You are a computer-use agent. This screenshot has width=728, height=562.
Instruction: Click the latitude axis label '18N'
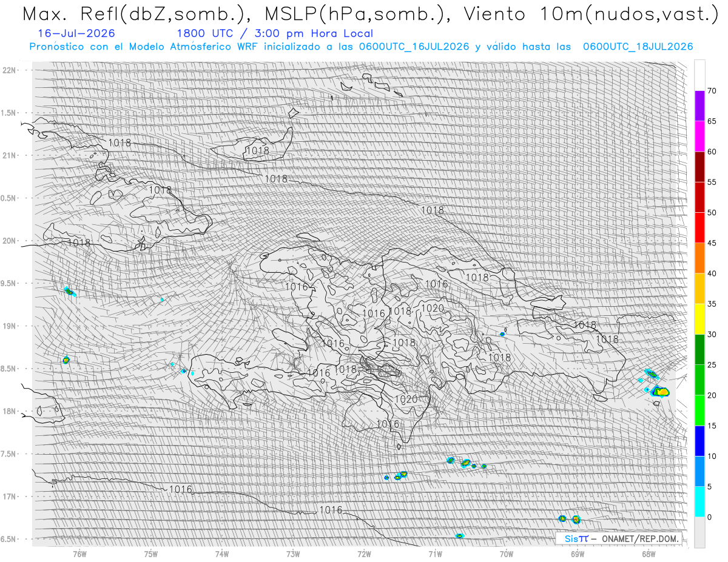10,411
